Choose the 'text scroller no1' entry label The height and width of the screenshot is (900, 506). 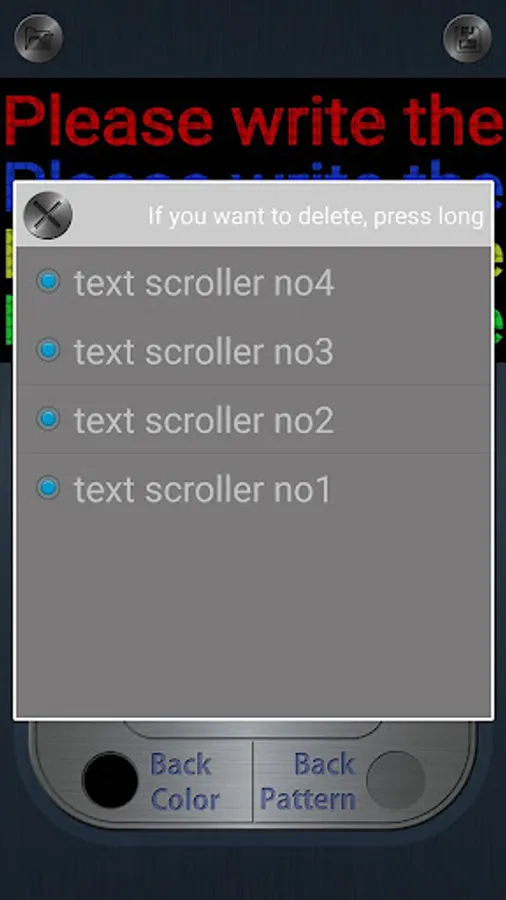coord(203,490)
